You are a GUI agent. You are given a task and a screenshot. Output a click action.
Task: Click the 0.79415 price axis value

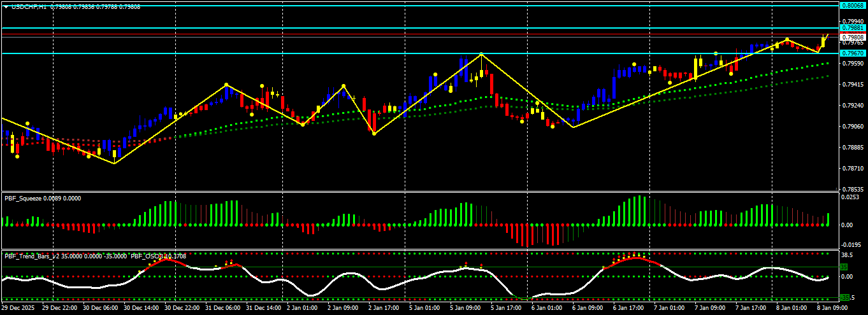[853, 84]
